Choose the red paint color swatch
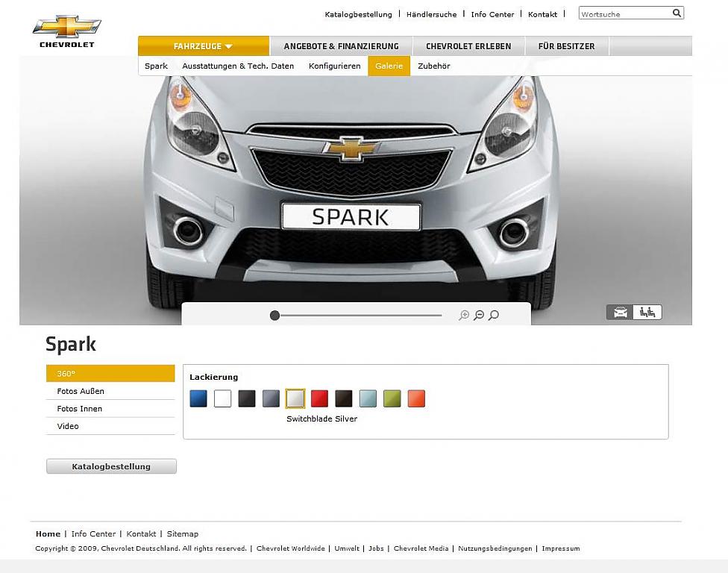Screen dimensions: 728x573 (x=319, y=398)
